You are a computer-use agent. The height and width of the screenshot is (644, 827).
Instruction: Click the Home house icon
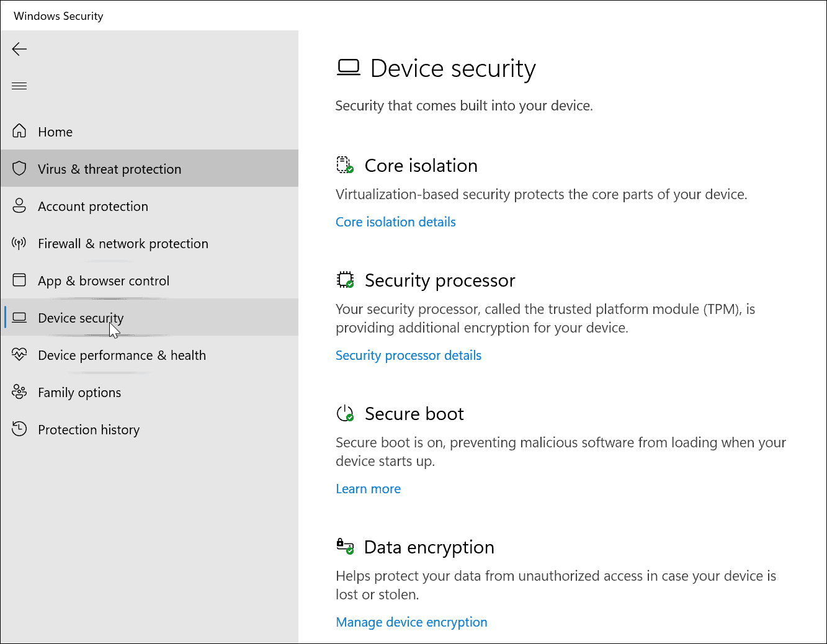click(x=19, y=131)
